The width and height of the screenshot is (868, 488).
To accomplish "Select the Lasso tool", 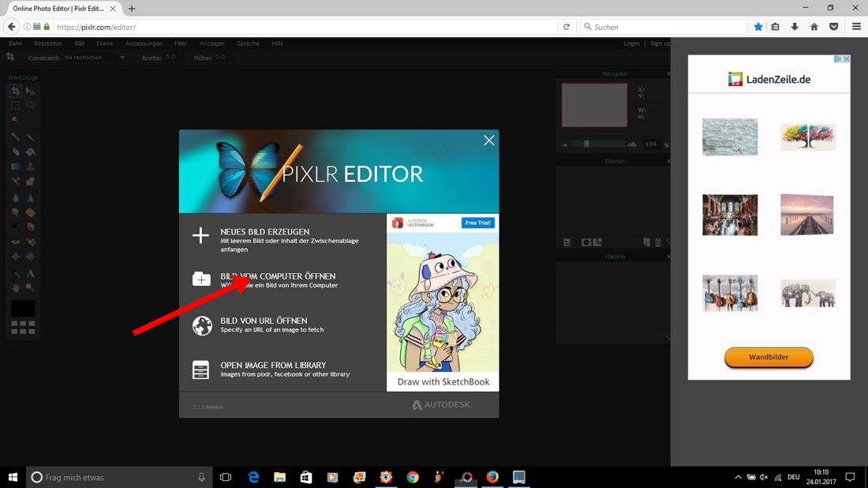I will (x=31, y=105).
